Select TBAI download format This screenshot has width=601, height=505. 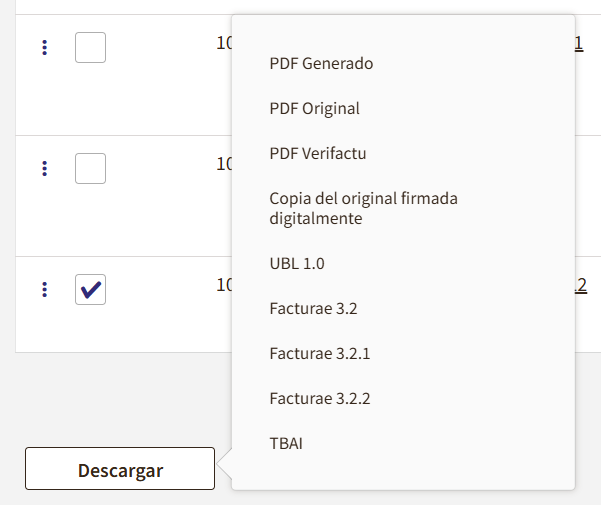(286, 443)
